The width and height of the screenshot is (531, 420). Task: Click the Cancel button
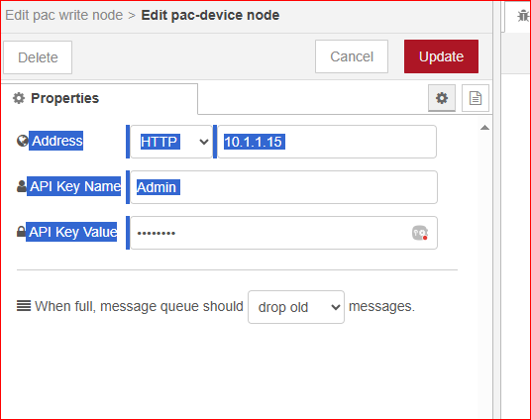coord(352,56)
